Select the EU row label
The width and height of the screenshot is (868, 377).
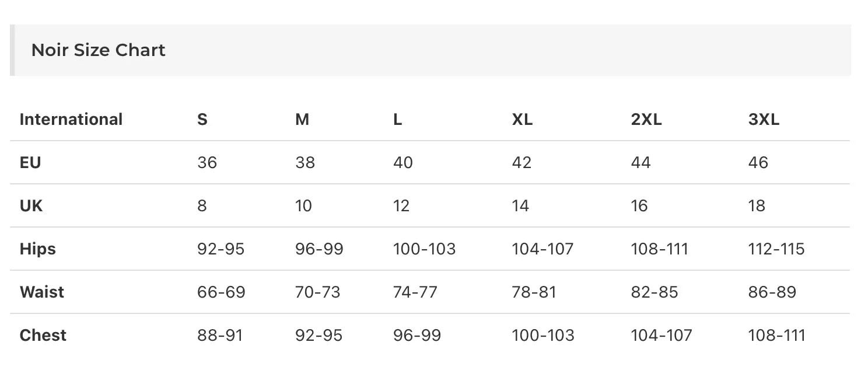coord(30,162)
